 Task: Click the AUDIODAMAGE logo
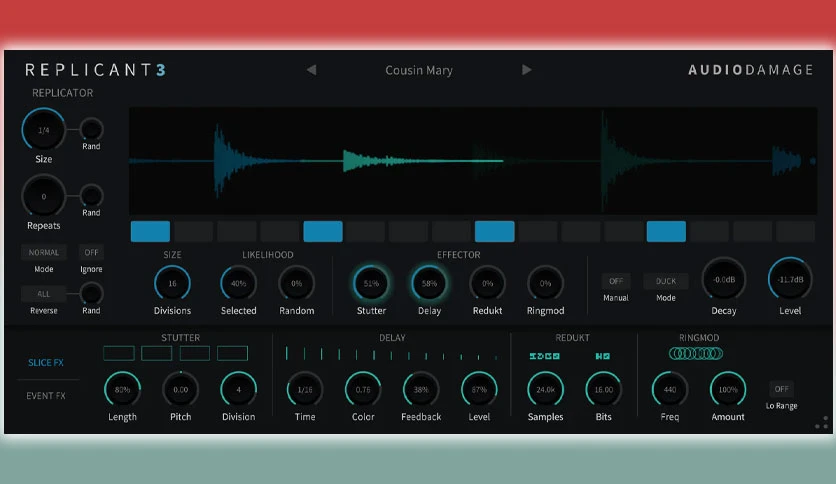[751, 70]
